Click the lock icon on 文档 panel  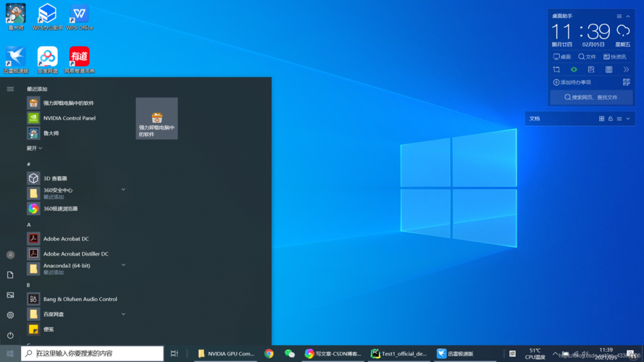pos(611,119)
